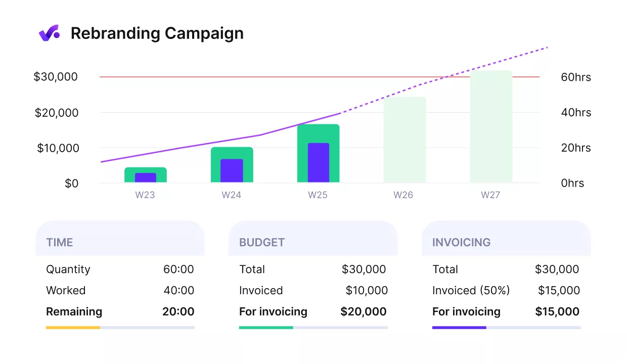
Task: Click the pale forecast bar for W27
Action: (490, 126)
